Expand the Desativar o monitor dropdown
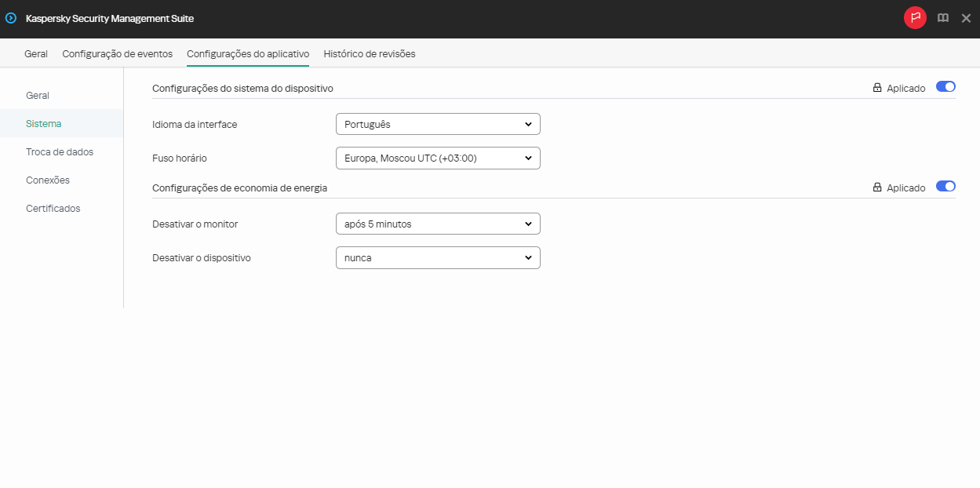This screenshot has width=980, height=488. pos(437,224)
